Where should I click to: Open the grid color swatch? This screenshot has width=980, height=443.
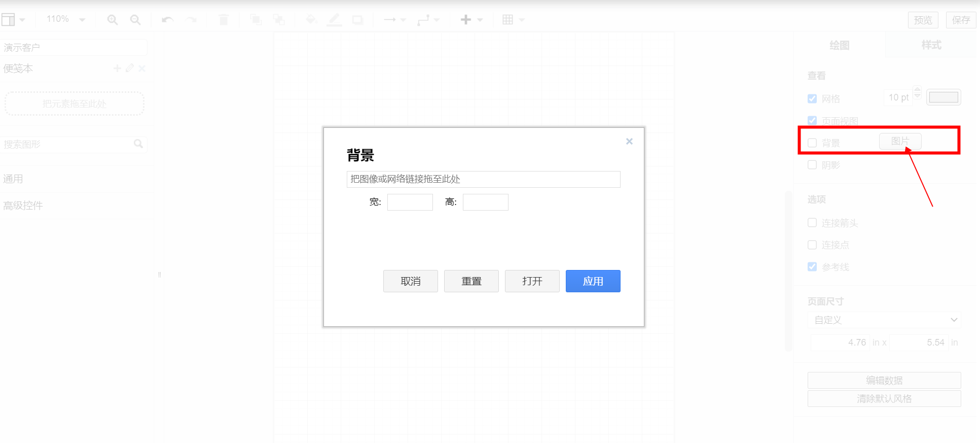click(943, 97)
